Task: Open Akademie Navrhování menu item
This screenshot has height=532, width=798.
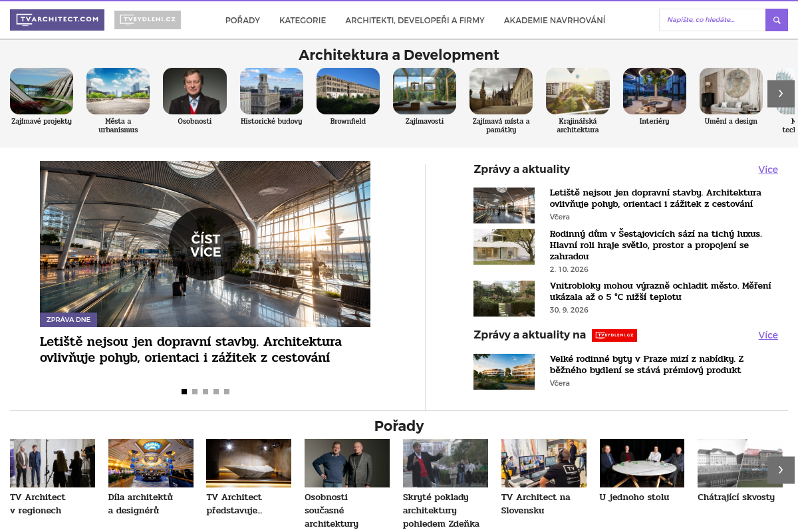Action: [x=555, y=21]
